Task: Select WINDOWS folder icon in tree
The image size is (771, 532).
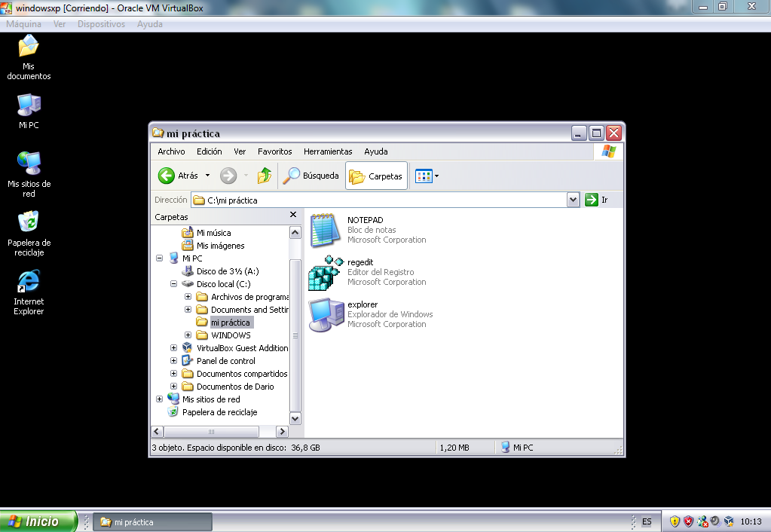Action: coord(201,335)
